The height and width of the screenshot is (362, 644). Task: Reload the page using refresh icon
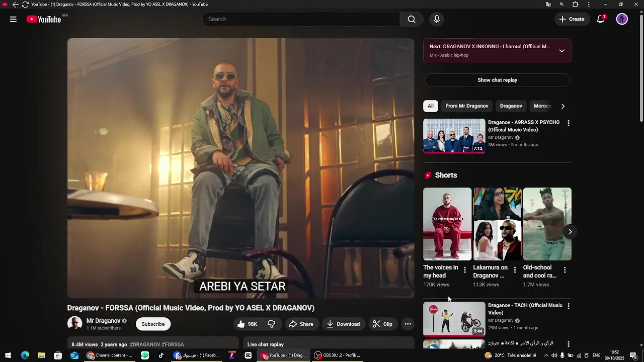[25, 5]
